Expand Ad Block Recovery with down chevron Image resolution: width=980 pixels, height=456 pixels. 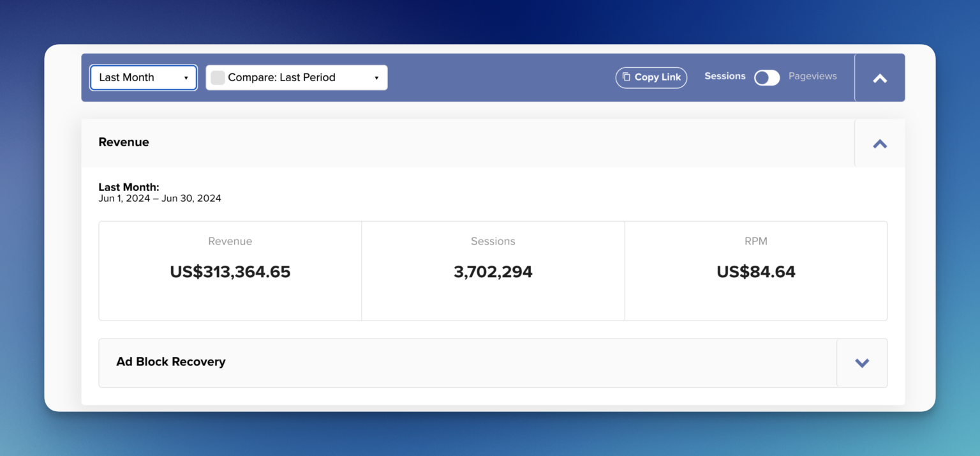pyautogui.click(x=862, y=363)
